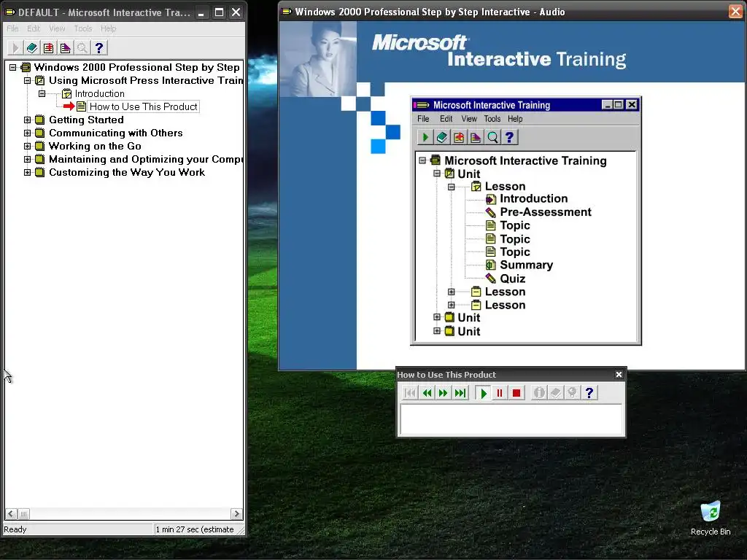This screenshot has height=560, width=747.
Task: Click the empty text box in player panel
Action: [x=511, y=419]
